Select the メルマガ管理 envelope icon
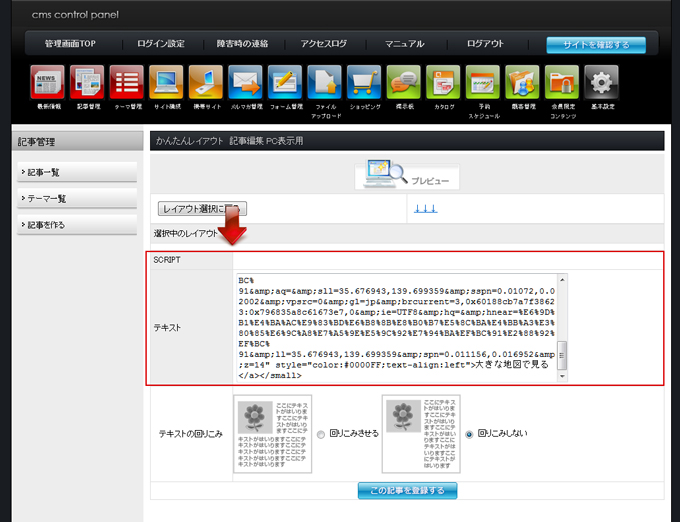 [245, 83]
